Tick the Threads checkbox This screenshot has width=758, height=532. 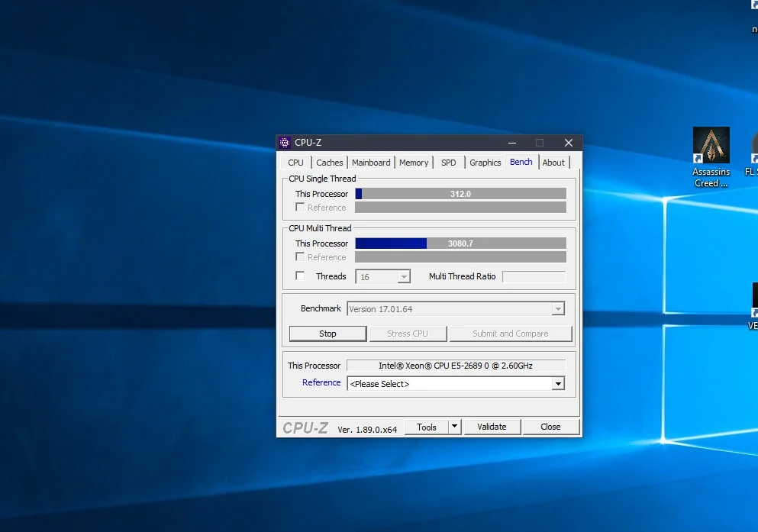coord(300,276)
